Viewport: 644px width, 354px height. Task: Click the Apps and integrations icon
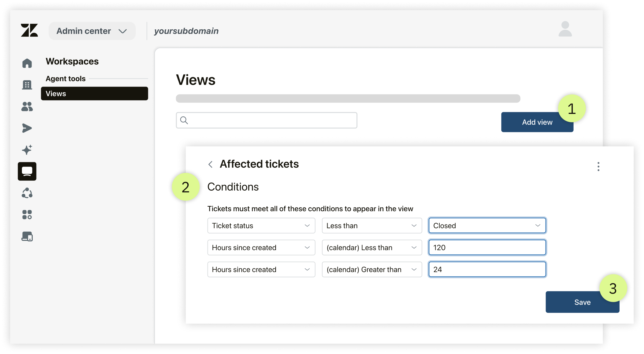[x=27, y=215]
